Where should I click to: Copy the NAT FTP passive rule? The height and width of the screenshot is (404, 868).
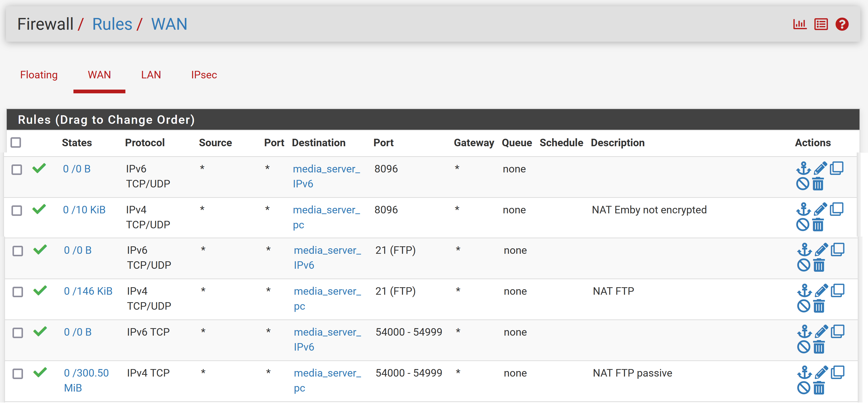coord(837,372)
